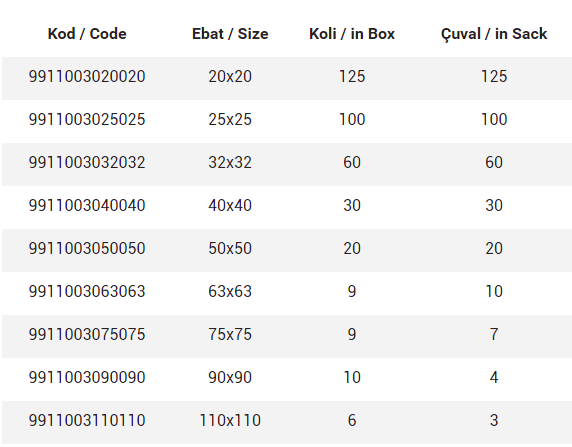Select product code 9911003063063
Screen dimensions: 572x447
tap(87, 292)
